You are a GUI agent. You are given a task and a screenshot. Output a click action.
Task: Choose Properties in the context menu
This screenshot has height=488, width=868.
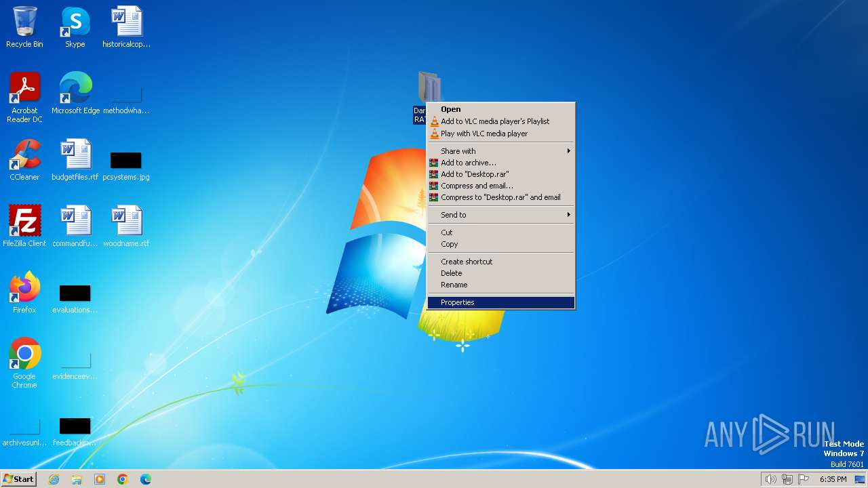(x=501, y=302)
